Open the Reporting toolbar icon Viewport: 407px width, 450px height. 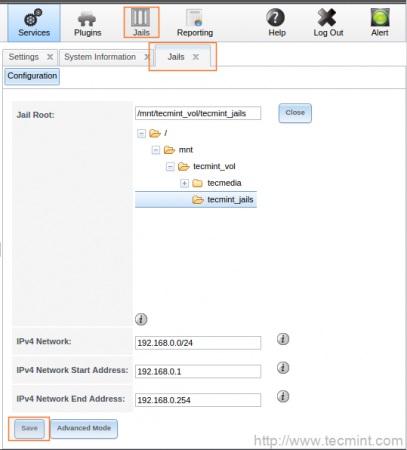point(195,23)
